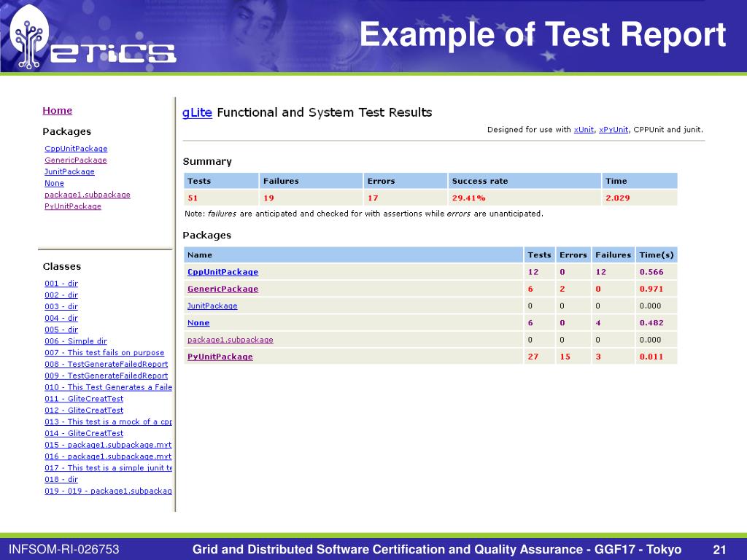
Task: Follow the xUnit link
Action: pyautogui.click(x=584, y=130)
